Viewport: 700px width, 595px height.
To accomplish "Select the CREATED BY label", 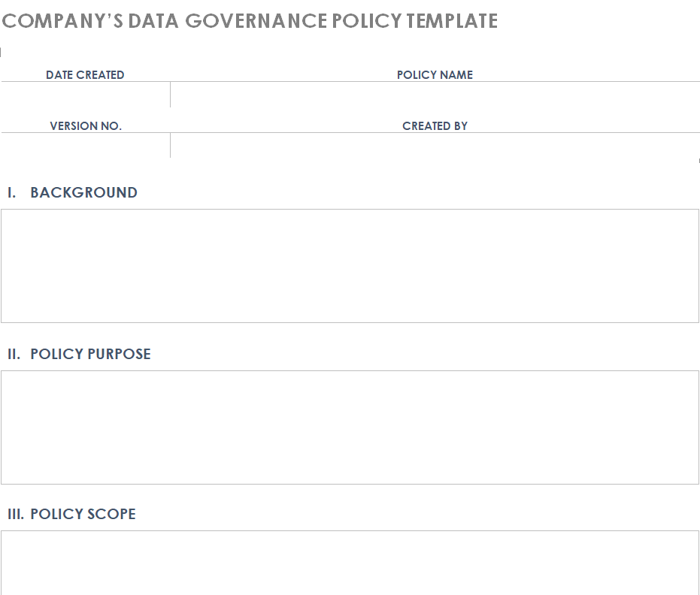I will [435, 126].
